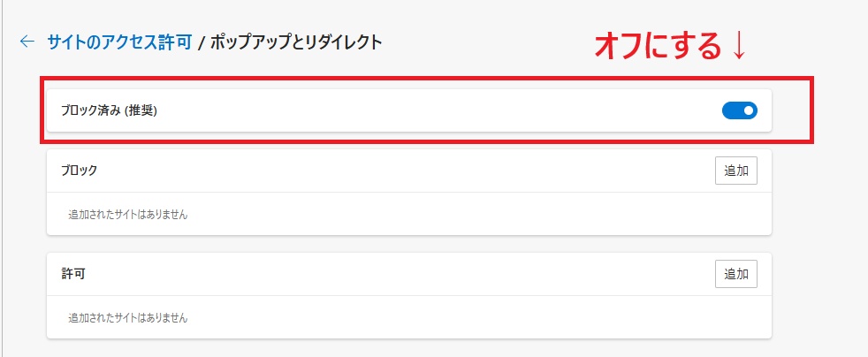This screenshot has width=868, height=357.
Task: Select the 許可 section header label
Action: (72, 274)
